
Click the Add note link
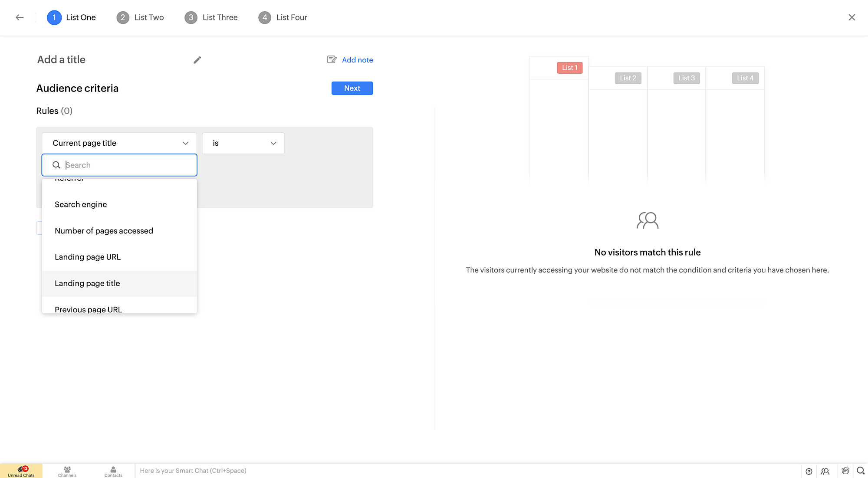pos(357,59)
